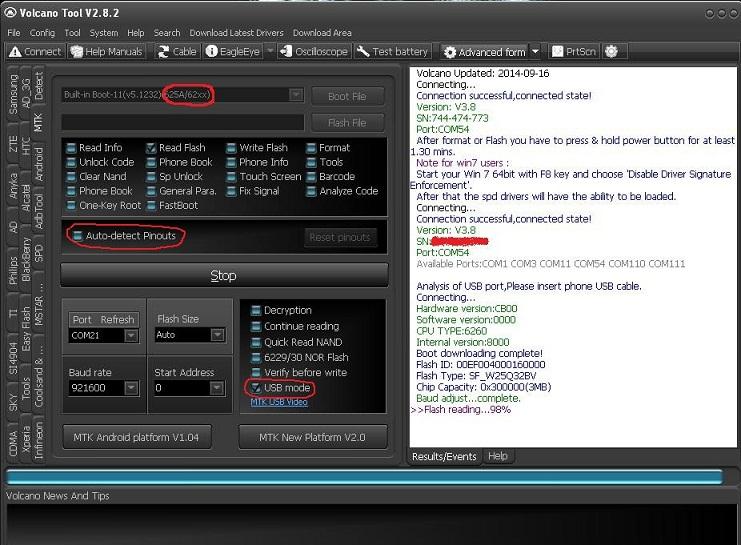Open the MTK USB Video link
Image resolution: width=741 pixels, height=545 pixels.
[x=279, y=402]
